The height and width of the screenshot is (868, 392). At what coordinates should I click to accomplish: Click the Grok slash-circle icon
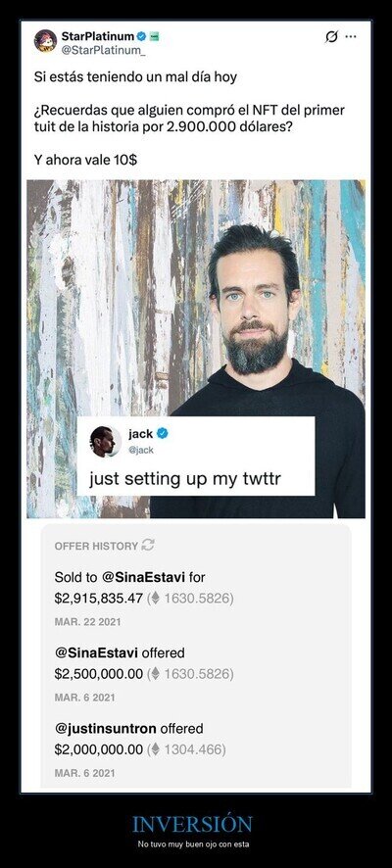point(331,37)
